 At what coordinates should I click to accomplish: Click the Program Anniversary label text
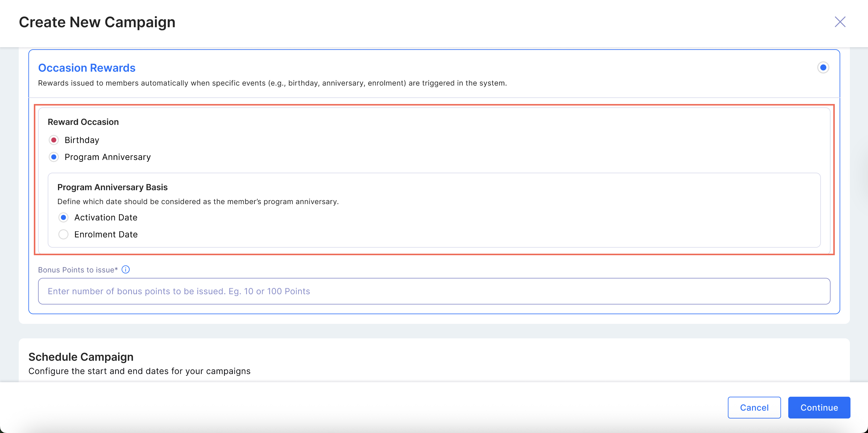tap(108, 157)
